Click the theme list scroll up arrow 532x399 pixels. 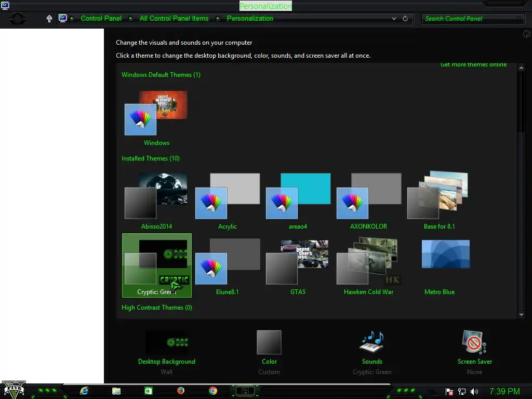pos(521,68)
